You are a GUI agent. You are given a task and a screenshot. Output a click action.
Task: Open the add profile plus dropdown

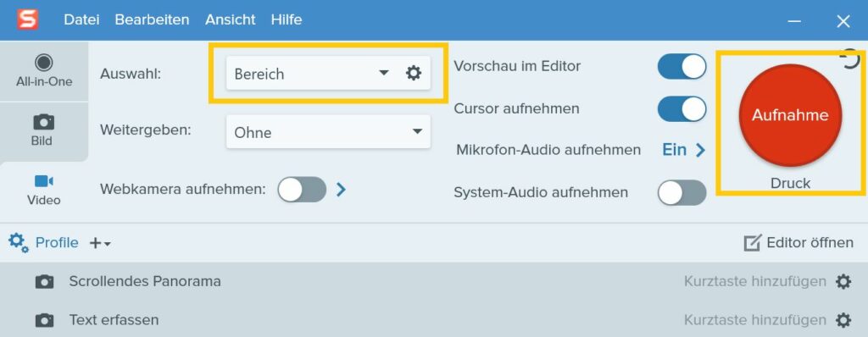pos(100,243)
